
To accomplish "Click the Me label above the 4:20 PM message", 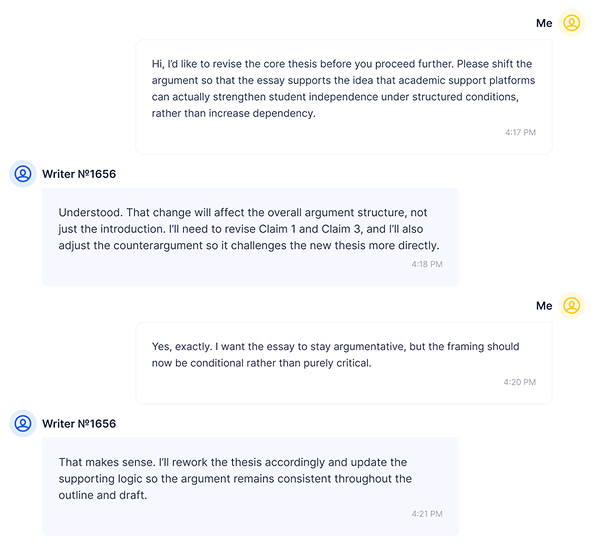I will [544, 306].
